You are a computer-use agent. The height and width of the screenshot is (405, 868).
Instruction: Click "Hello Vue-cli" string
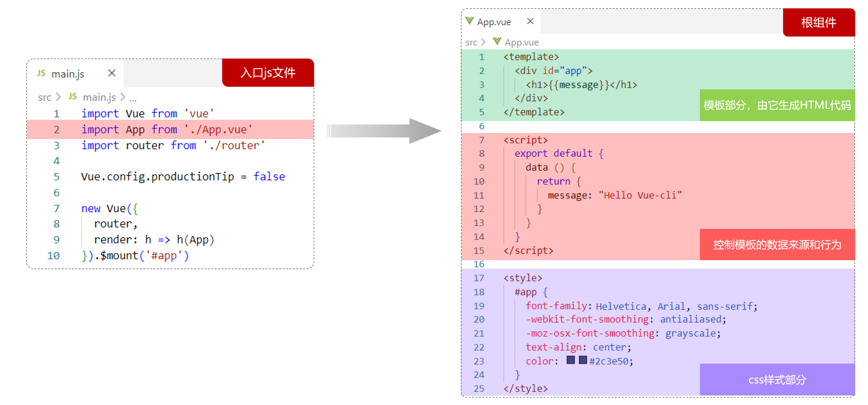click(x=640, y=195)
